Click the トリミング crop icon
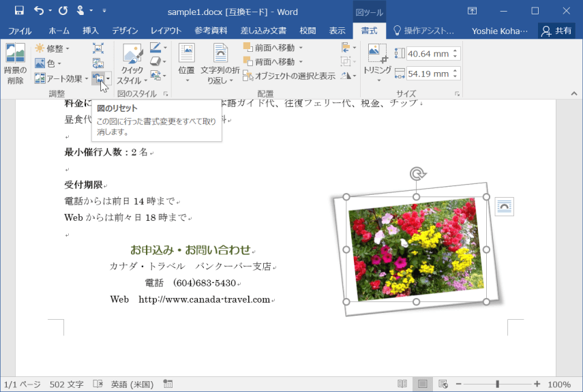The height and width of the screenshot is (392, 583). (x=377, y=53)
